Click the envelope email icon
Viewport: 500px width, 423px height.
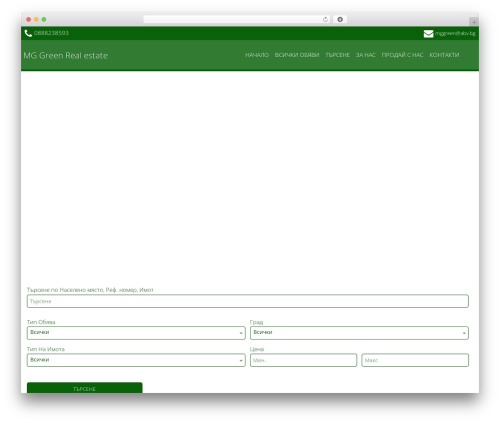point(428,33)
